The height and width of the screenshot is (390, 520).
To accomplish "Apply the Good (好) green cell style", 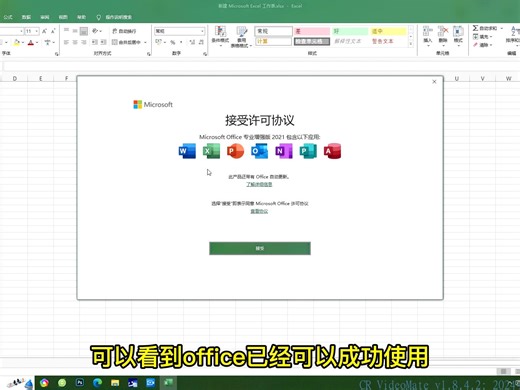I will pos(350,31).
